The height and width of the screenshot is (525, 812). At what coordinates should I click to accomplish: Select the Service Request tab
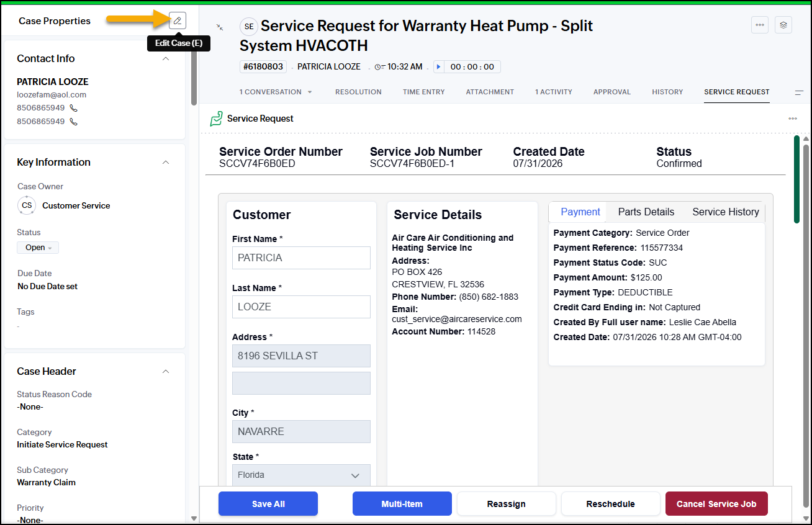coord(737,92)
